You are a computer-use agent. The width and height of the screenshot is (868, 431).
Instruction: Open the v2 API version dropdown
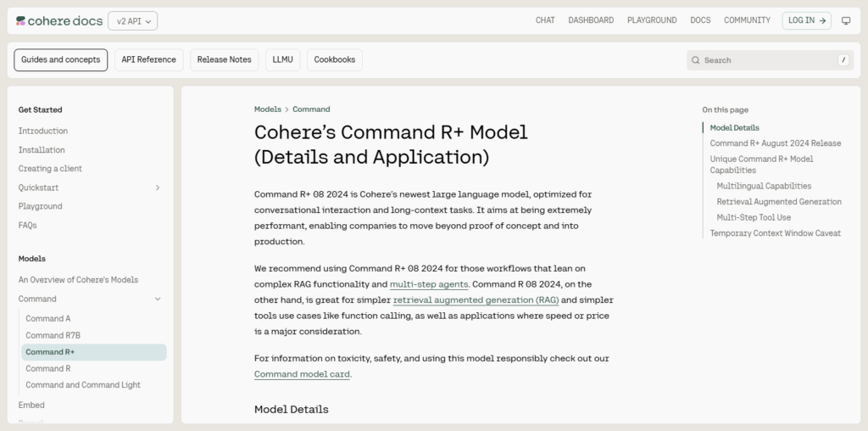[x=133, y=21]
